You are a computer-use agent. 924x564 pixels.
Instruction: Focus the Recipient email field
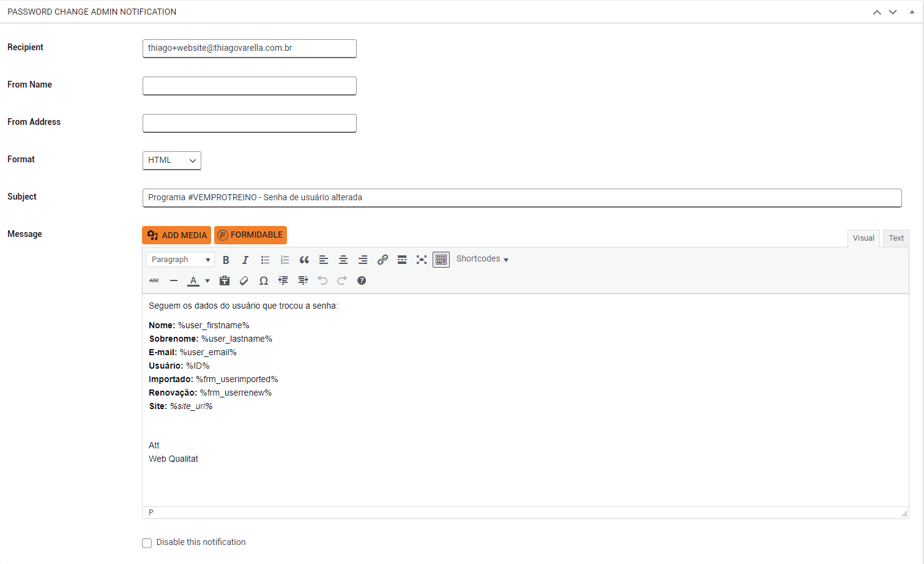[x=250, y=48]
